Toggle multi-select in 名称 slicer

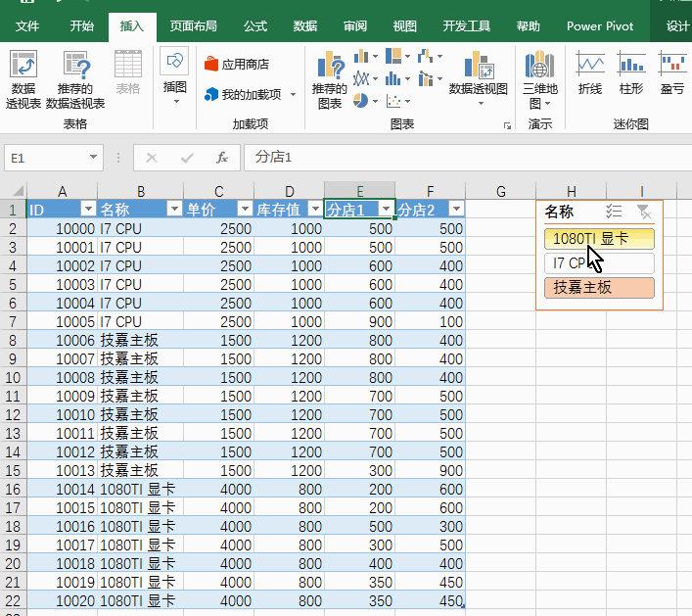pyautogui.click(x=614, y=212)
